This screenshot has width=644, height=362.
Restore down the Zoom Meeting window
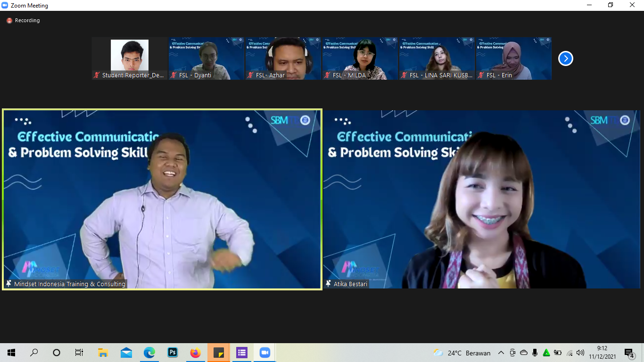tap(611, 5)
